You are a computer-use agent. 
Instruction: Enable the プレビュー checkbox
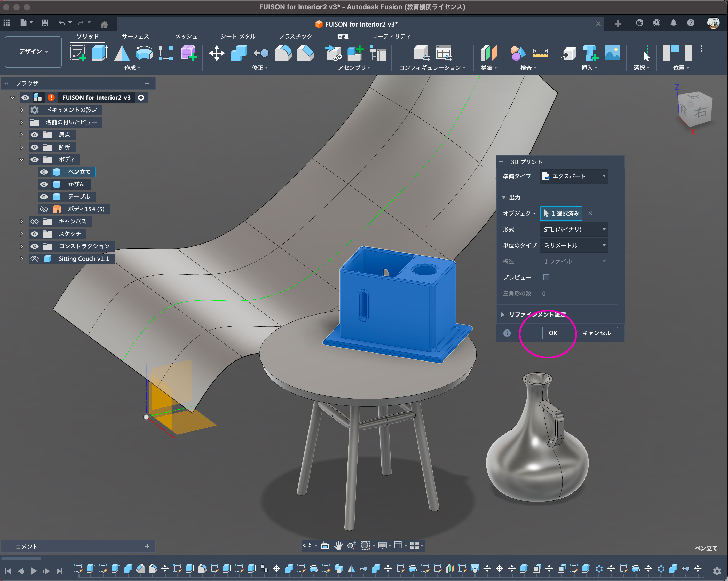pos(546,277)
